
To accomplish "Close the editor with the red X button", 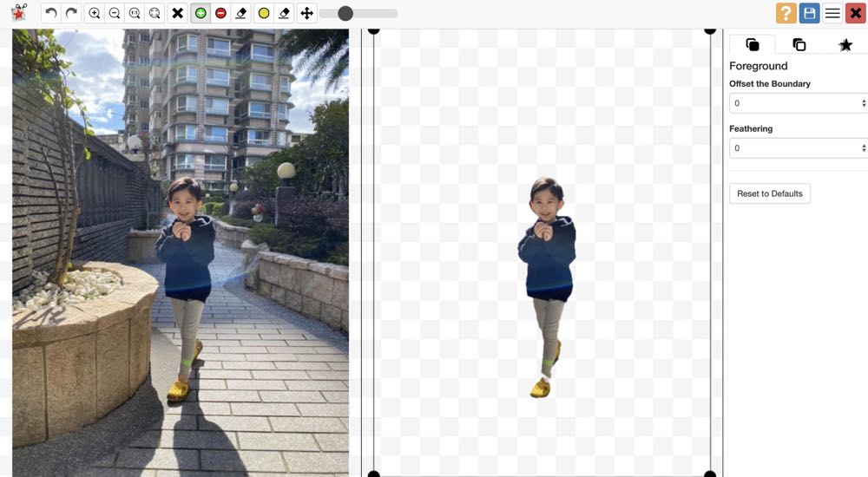I will [x=856, y=13].
